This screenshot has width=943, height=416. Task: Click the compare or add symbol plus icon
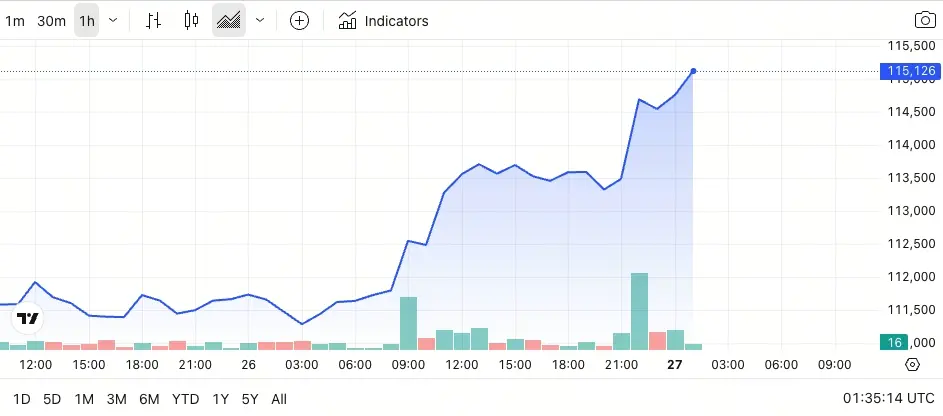point(299,20)
